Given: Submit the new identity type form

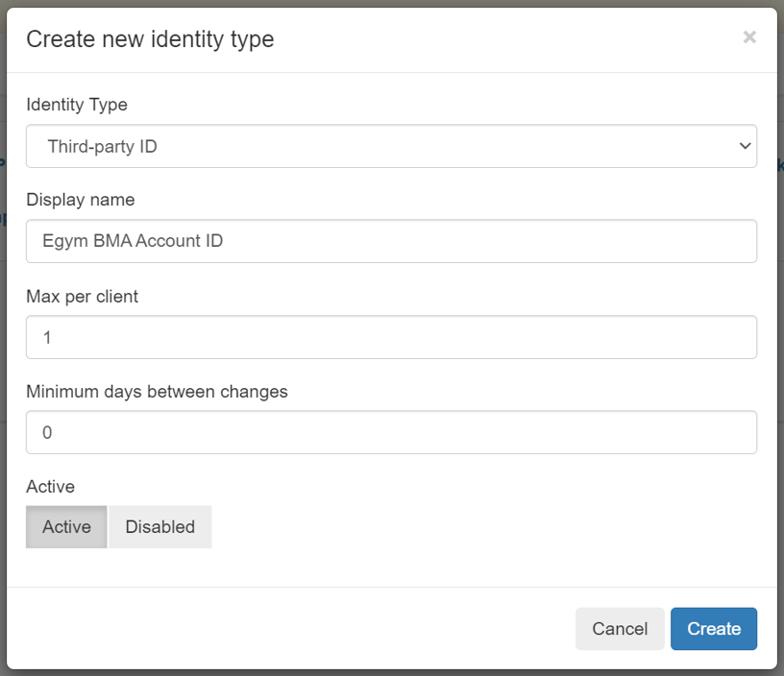Looking at the screenshot, I should [x=713, y=628].
